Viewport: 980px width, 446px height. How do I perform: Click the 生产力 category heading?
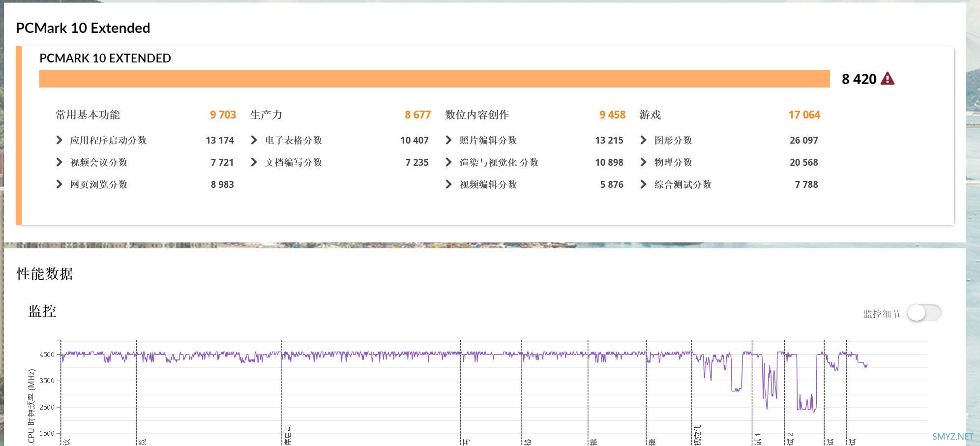[266, 115]
